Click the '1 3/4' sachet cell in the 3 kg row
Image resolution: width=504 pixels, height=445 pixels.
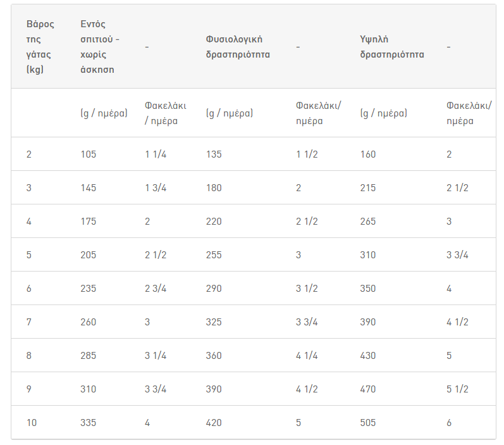[156, 187]
